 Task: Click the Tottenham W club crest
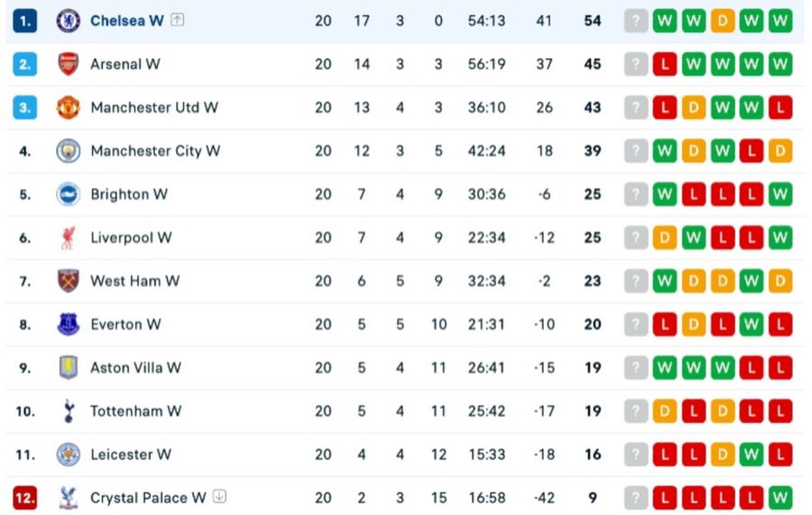click(69, 411)
